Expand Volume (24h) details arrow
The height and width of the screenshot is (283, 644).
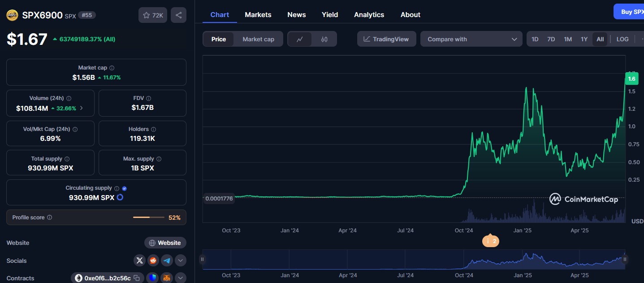[81, 108]
